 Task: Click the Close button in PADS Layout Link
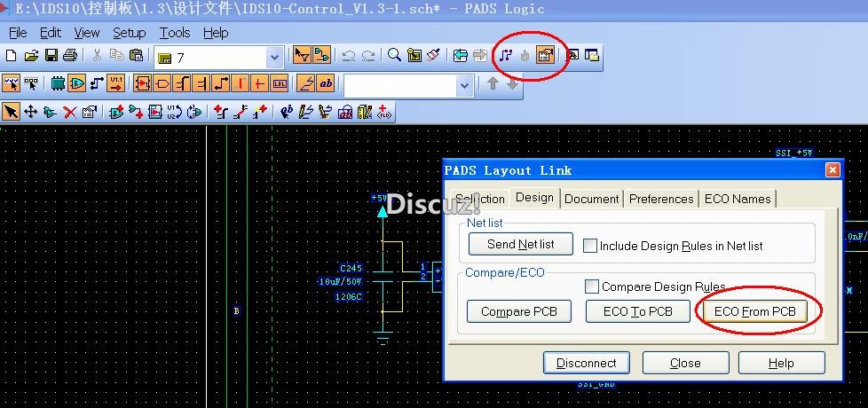[x=685, y=364]
